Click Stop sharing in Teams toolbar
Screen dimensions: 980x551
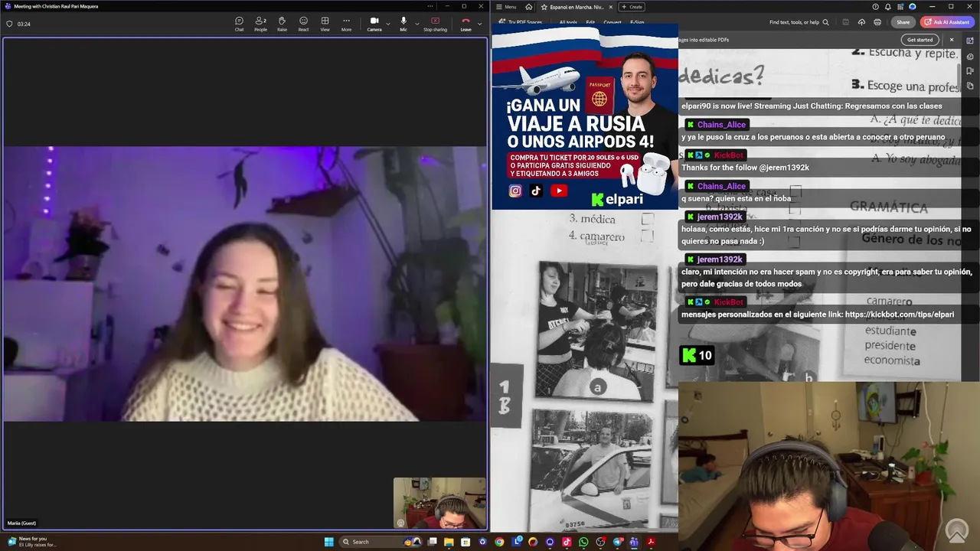click(x=435, y=24)
